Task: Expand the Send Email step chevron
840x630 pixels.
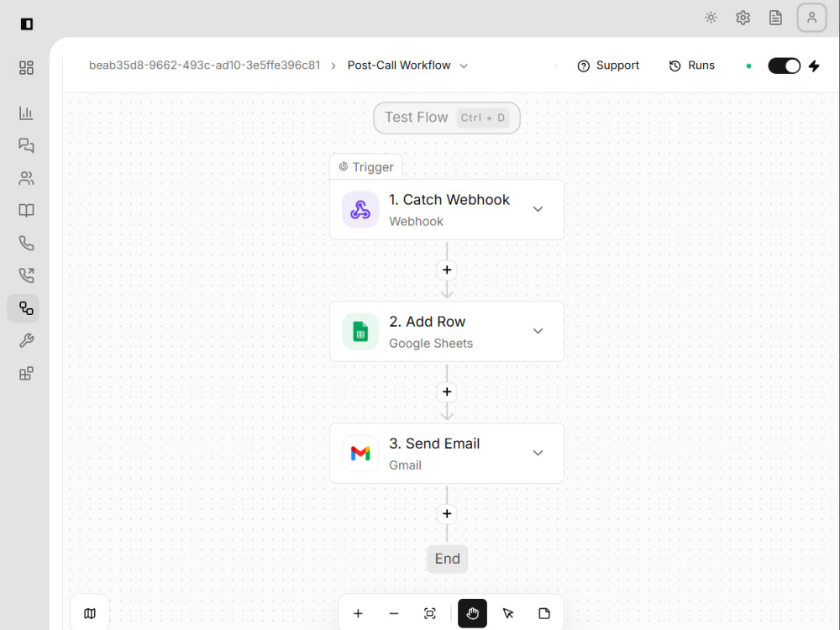Action: pyautogui.click(x=538, y=454)
